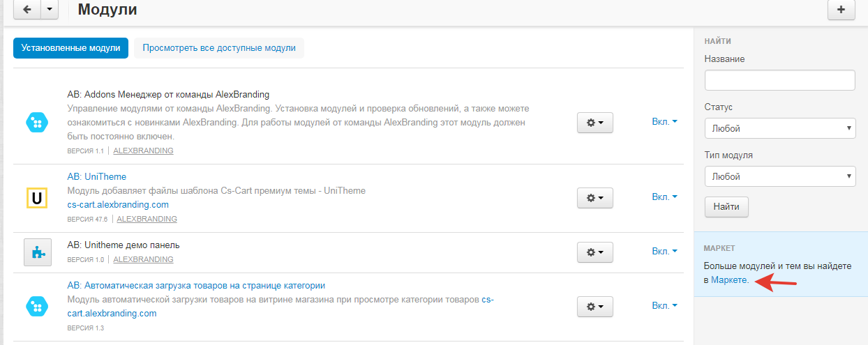Open the Статус dropdown
Image resolution: width=868 pixels, height=345 pixels.
(780, 128)
